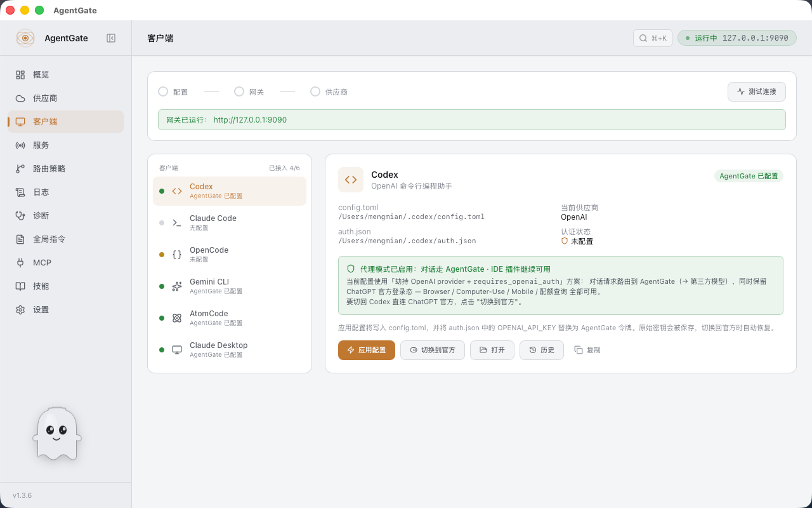Viewport: 812px width, 508px height.
Task: Click the large Codex code-bracket icon
Action: click(351, 180)
